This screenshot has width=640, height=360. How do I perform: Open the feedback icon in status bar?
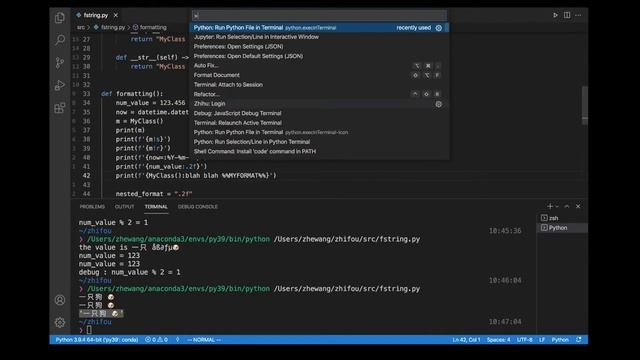click(x=579, y=340)
